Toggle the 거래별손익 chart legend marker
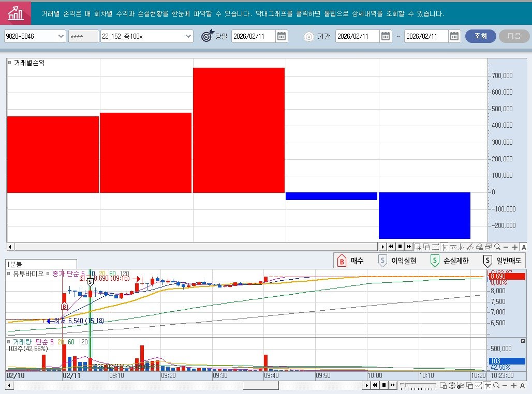The image size is (532, 394). [10, 63]
